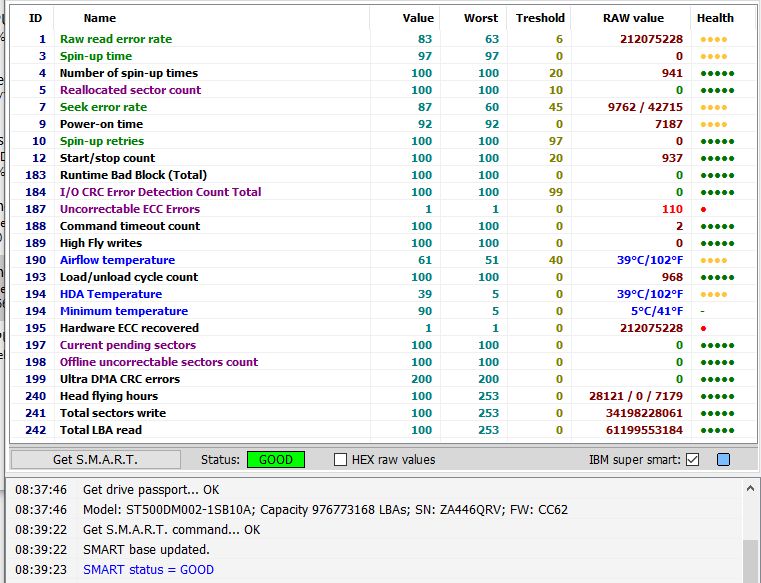Image resolution: width=761 pixels, height=583 pixels.
Task: Click RAW value 28121 / 0 / 7179
Action: point(636,396)
